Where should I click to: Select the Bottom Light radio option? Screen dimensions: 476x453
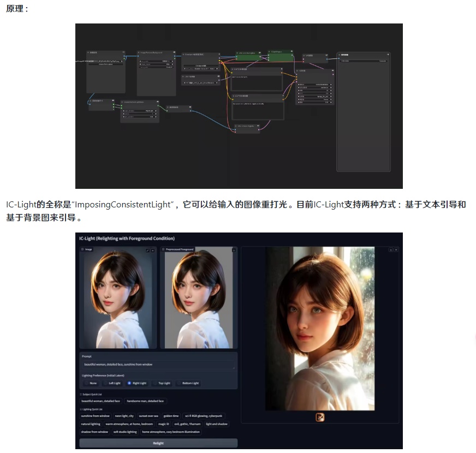point(188,383)
